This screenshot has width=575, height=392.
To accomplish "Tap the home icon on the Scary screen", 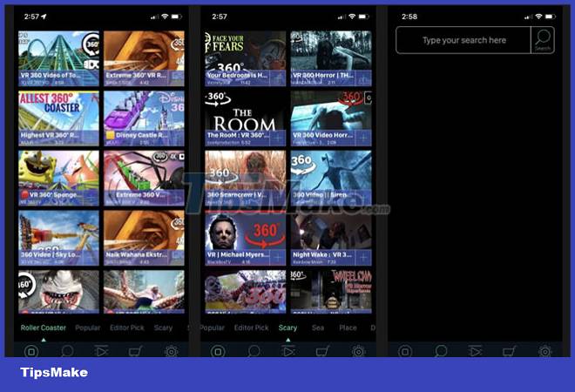I will [218, 352].
